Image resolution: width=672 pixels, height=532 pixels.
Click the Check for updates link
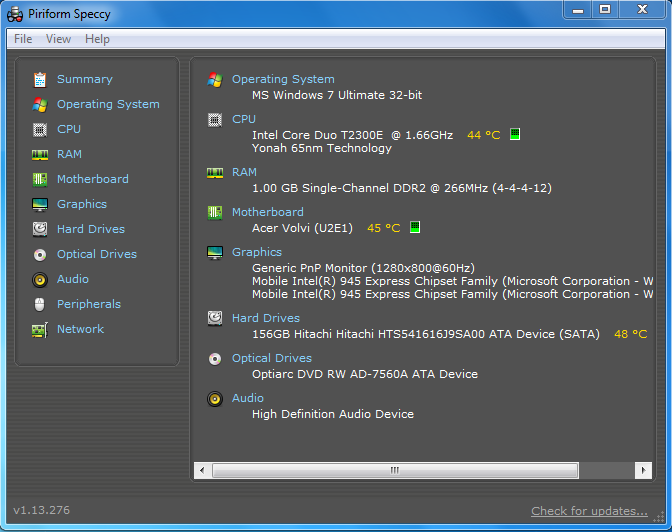pyautogui.click(x=589, y=511)
